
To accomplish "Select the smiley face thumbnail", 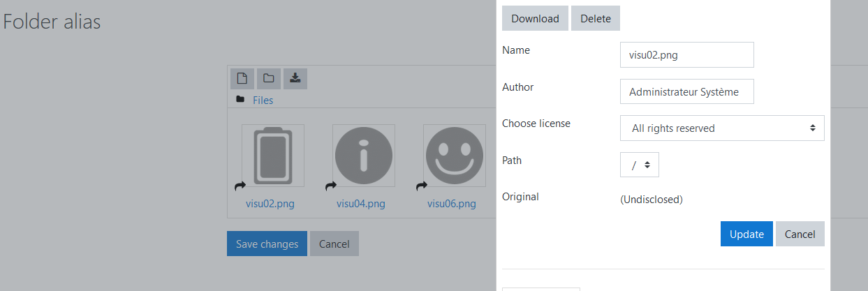I will 455,156.
